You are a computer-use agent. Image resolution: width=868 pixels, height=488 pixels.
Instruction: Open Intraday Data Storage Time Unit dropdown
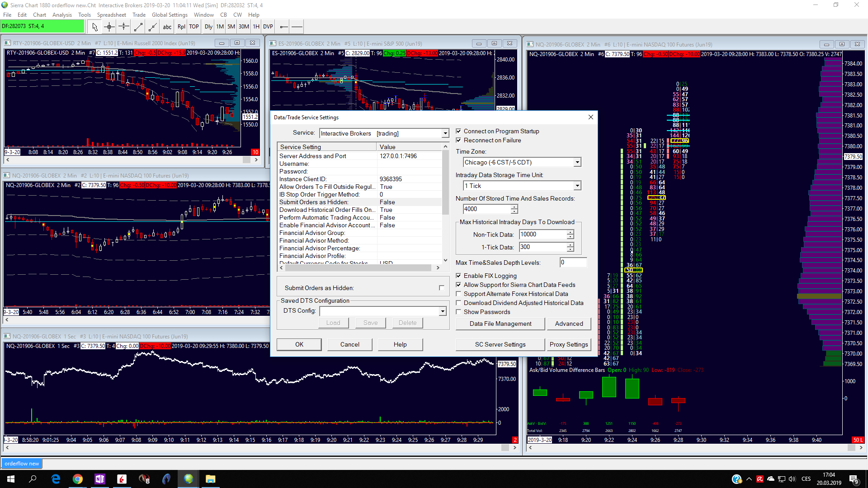click(x=577, y=186)
